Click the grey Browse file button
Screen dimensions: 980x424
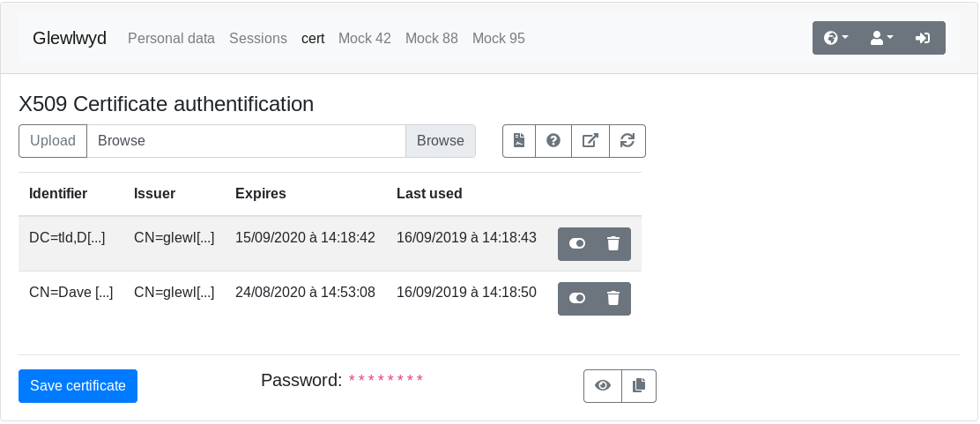440,141
